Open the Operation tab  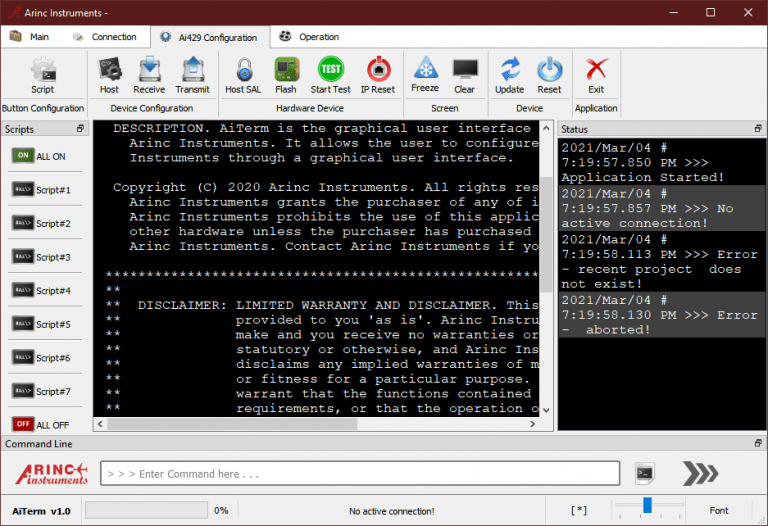tap(310, 37)
